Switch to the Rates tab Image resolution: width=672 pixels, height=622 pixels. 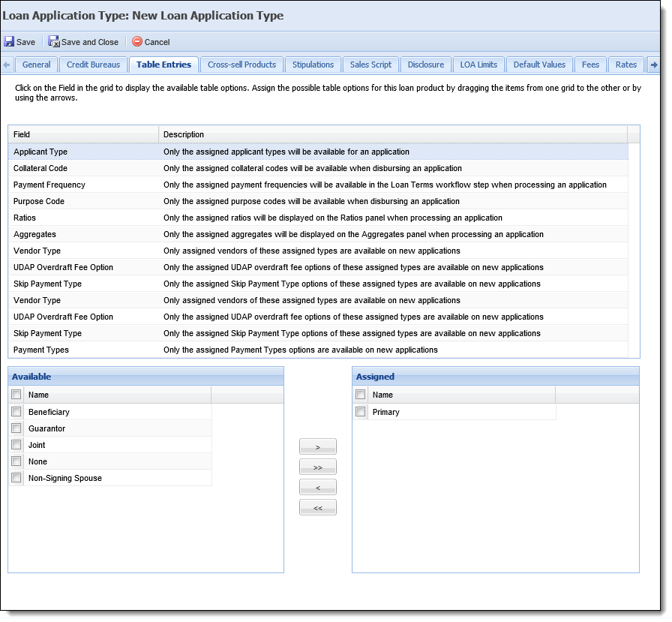[626, 65]
